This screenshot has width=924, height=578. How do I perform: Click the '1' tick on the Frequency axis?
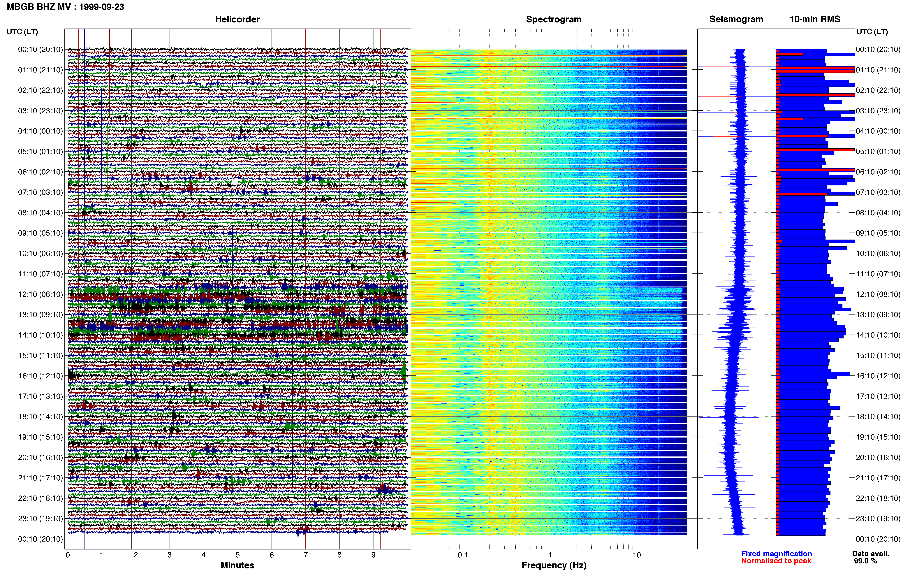coord(550,555)
